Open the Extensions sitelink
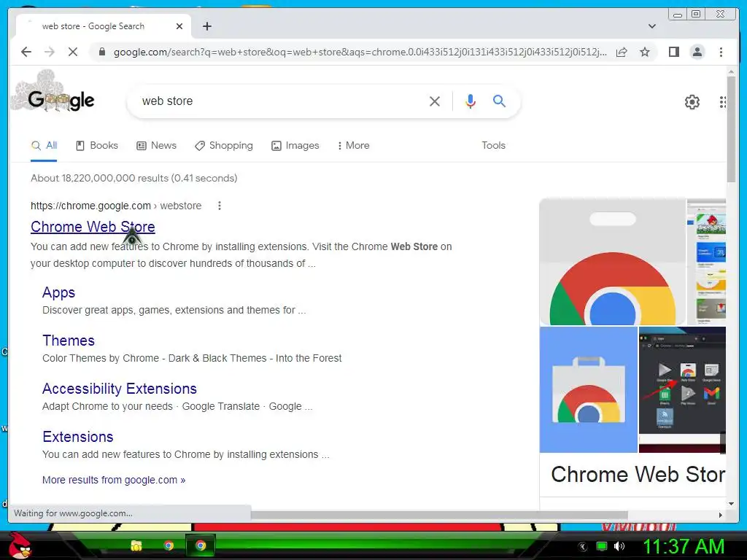 coord(77,437)
